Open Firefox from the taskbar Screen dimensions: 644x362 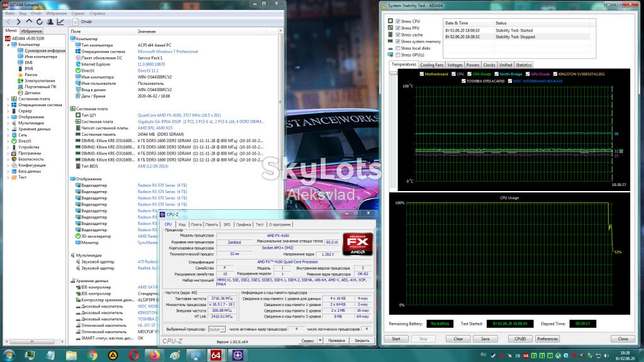[x=155, y=356]
